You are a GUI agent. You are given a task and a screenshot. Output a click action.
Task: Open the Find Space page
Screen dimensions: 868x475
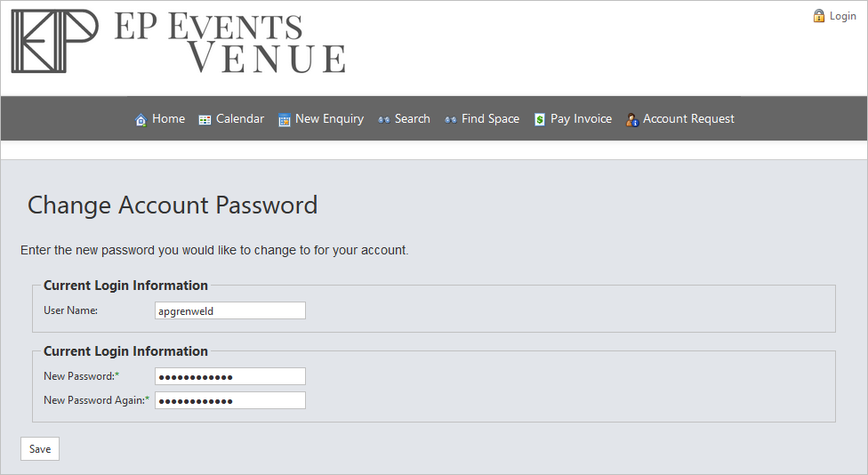click(x=490, y=119)
